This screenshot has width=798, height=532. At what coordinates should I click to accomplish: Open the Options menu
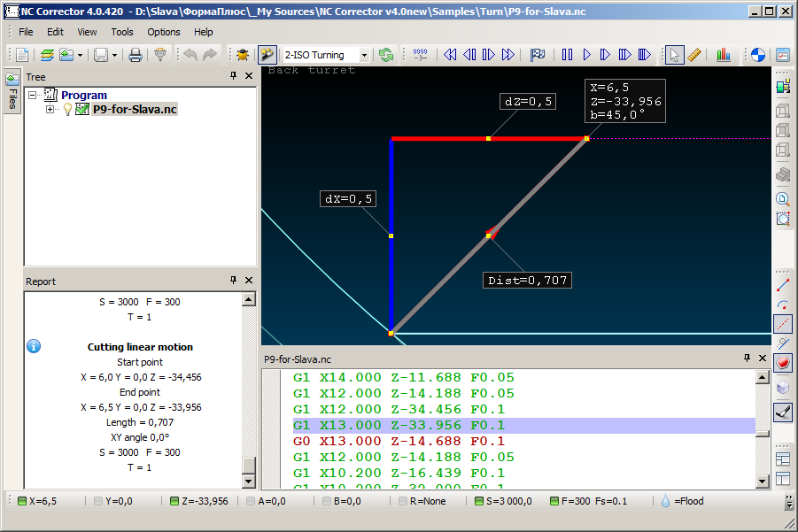pos(163,32)
